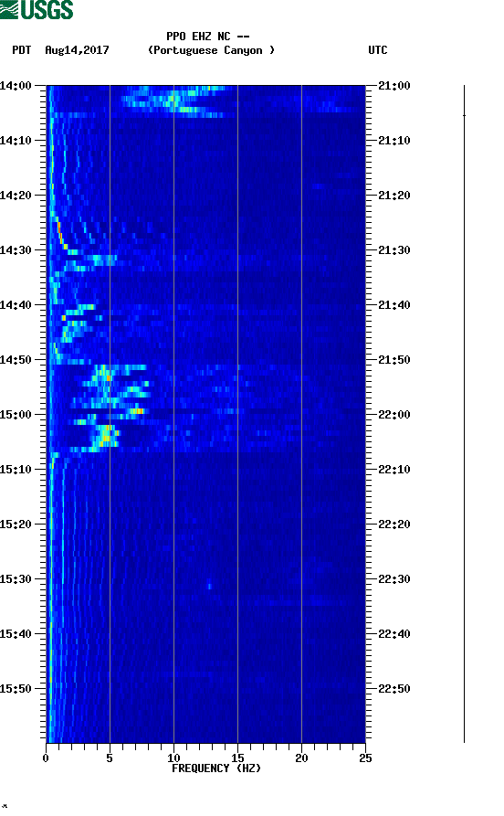Click the 21:50 UTC time label
This screenshot has height=816, width=504.
click(394, 360)
